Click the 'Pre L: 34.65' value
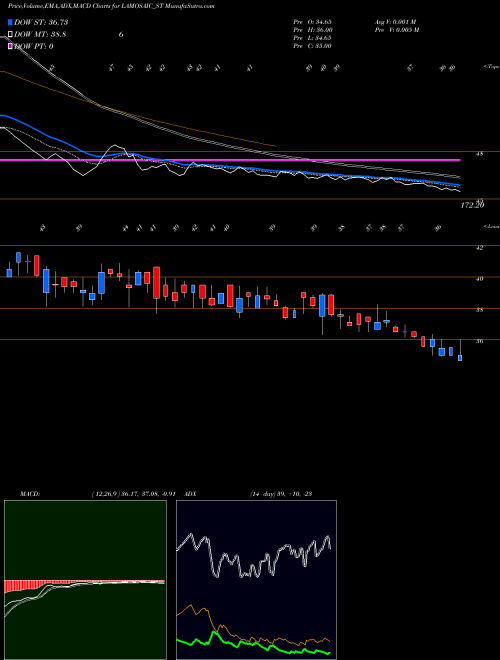The image size is (500, 660). 313,38
